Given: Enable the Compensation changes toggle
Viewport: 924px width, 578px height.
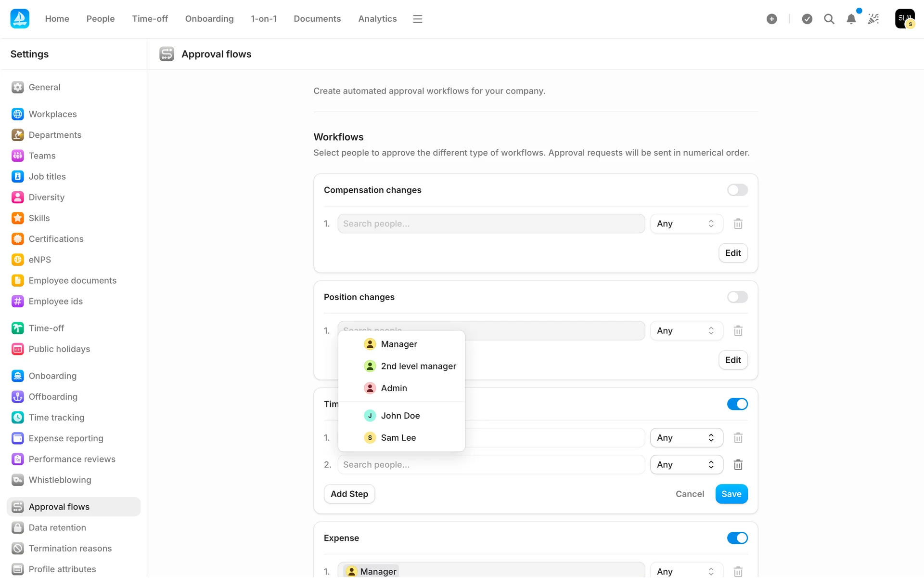Looking at the screenshot, I should tap(737, 190).
